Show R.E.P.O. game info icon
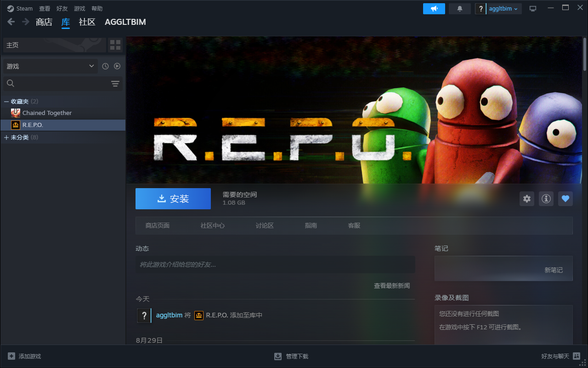Screen dimensions: 588x368 coord(546,199)
